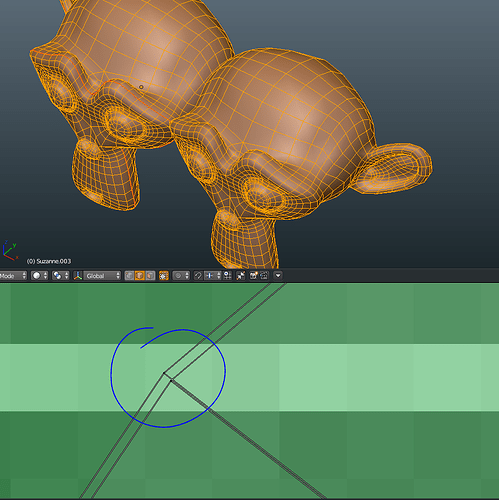
Task: Click the snap target icon
Action: [x=227, y=276]
